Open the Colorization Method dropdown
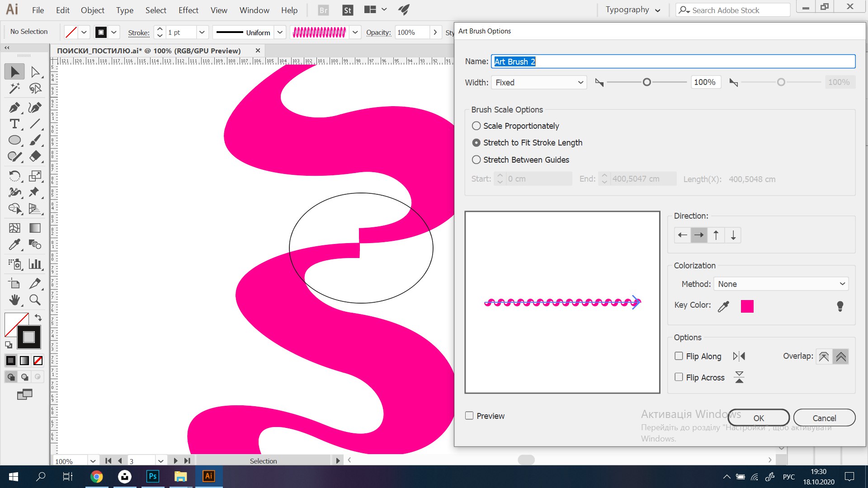The image size is (868, 488). click(781, 284)
